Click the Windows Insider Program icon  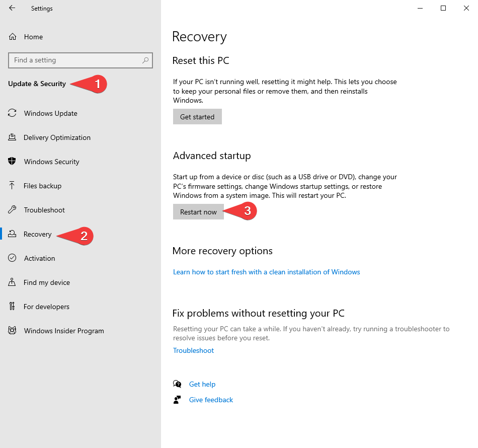coord(13,331)
